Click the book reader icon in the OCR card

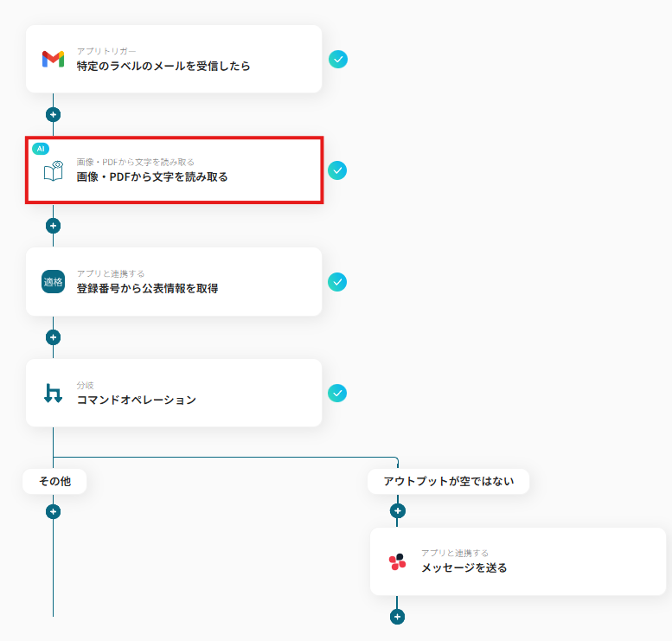tap(54, 170)
